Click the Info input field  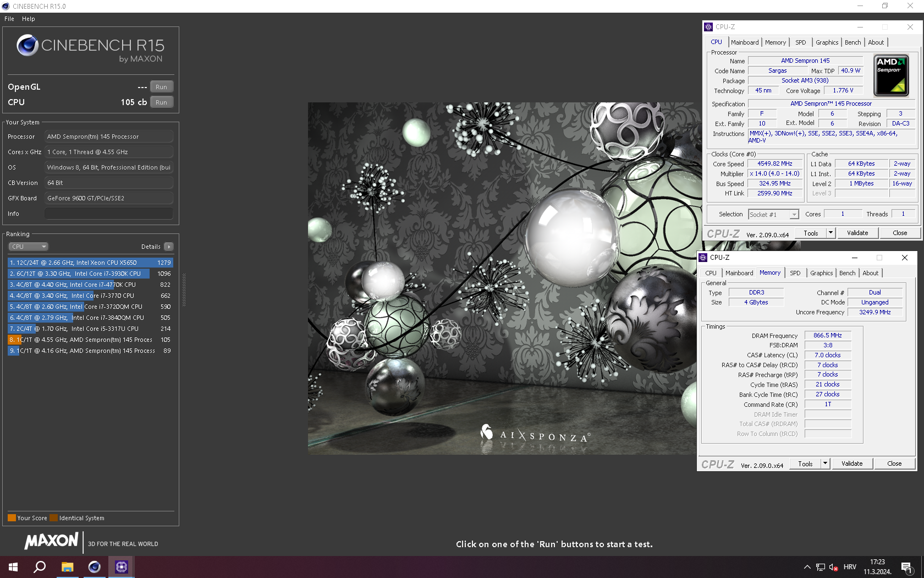[x=109, y=214]
